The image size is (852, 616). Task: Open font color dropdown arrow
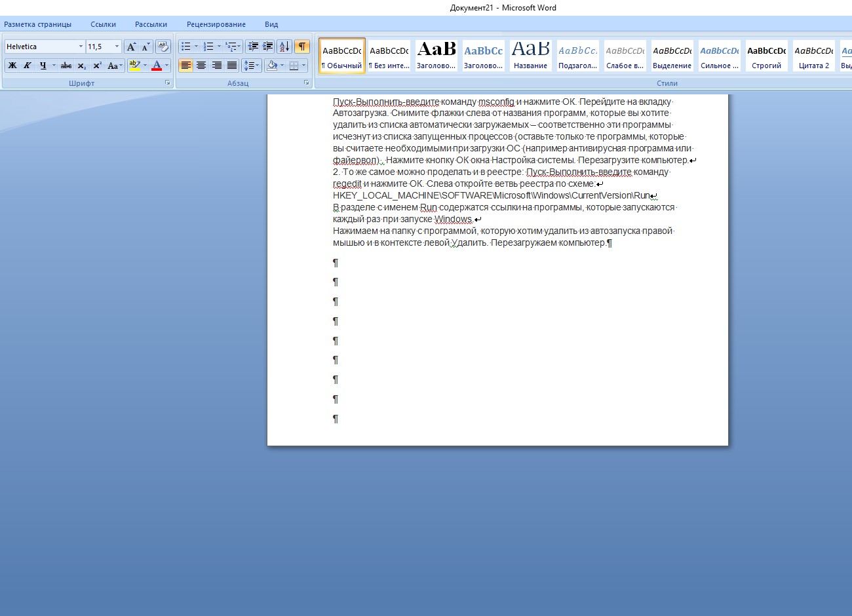(166, 66)
